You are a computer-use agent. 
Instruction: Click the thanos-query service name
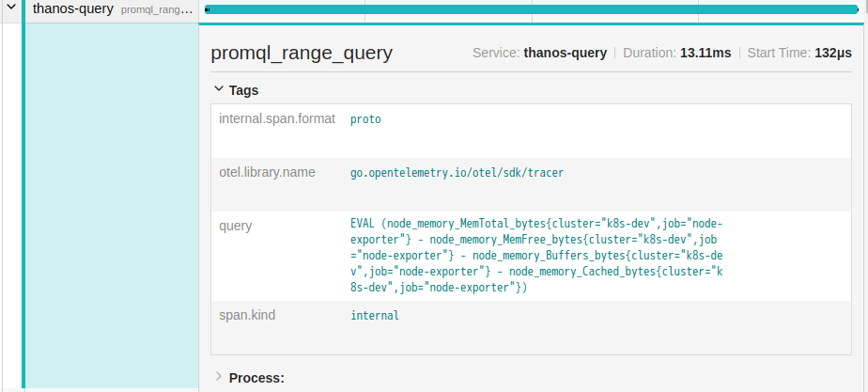click(x=72, y=8)
